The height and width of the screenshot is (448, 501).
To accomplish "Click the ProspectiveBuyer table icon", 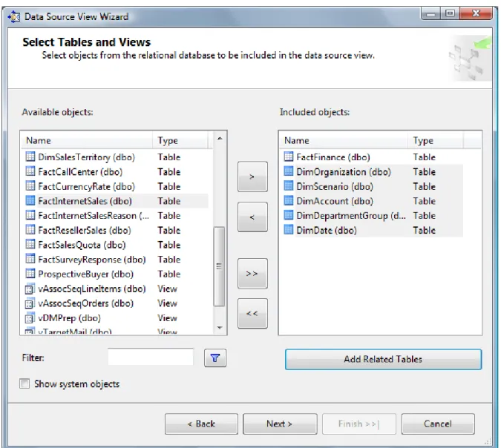I will point(30,274).
